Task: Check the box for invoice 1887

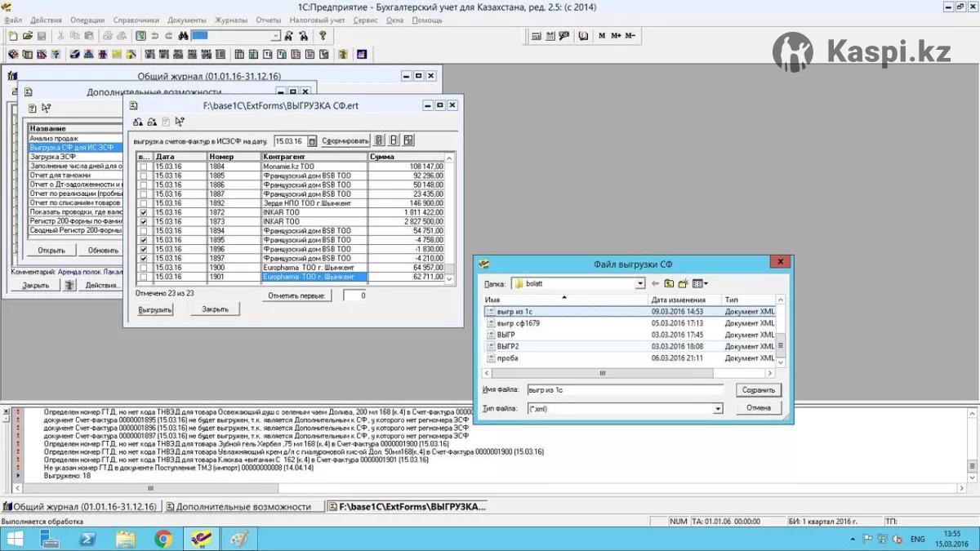Action: (x=144, y=194)
